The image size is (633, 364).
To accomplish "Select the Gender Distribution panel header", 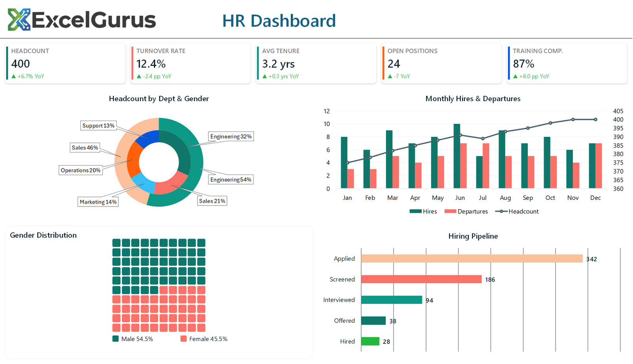I will tap(43, 235).
